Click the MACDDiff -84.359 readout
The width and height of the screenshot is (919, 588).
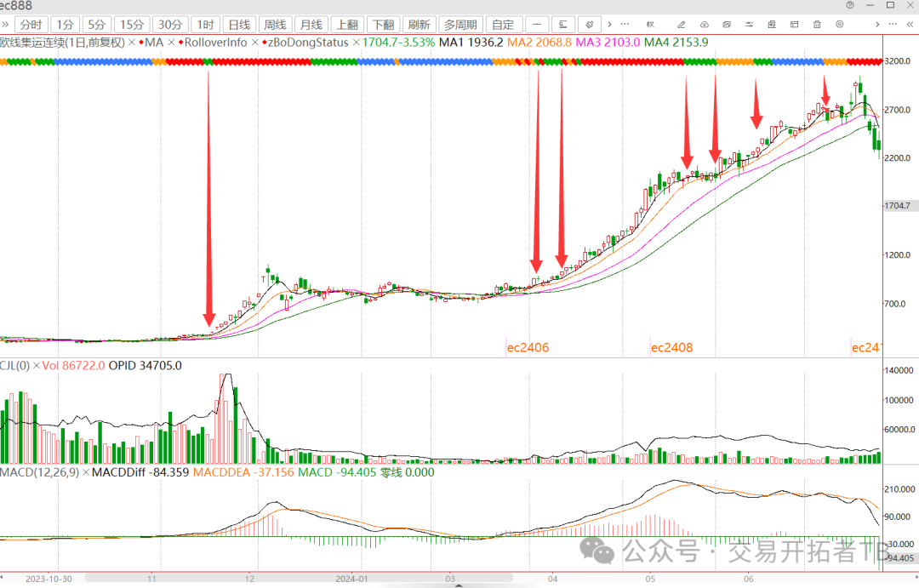pyautogui.click(x=140, y=472)
